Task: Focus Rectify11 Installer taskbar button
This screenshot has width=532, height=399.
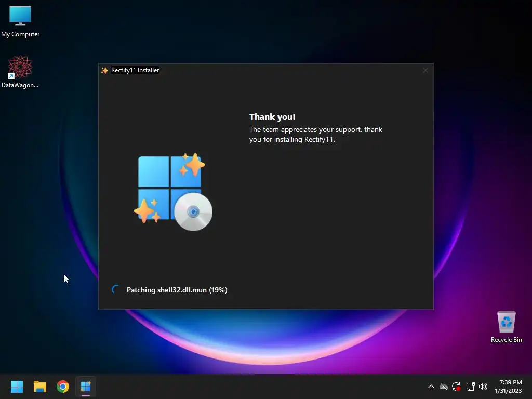Action: click(x=86, y=387)
